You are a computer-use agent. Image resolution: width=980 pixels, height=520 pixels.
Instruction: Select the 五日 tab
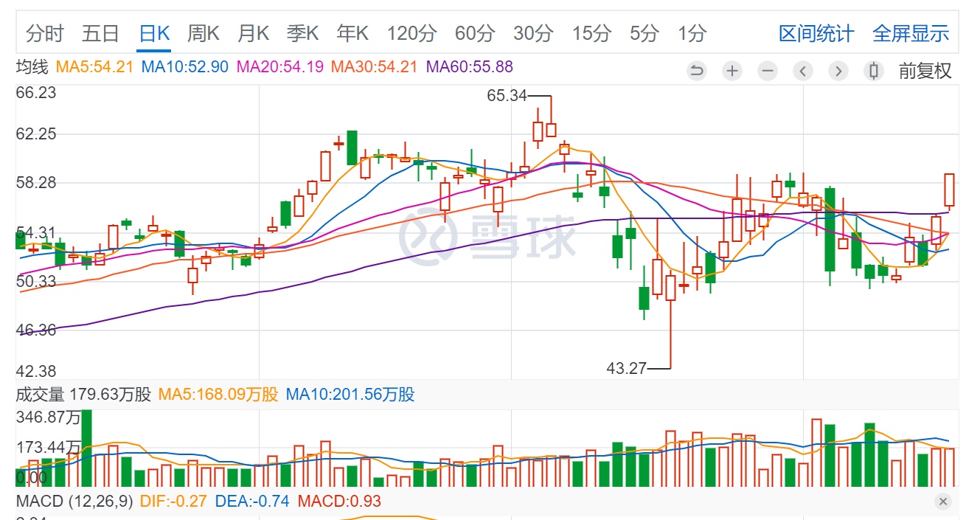pyautogui.click(x=100, y=33)
